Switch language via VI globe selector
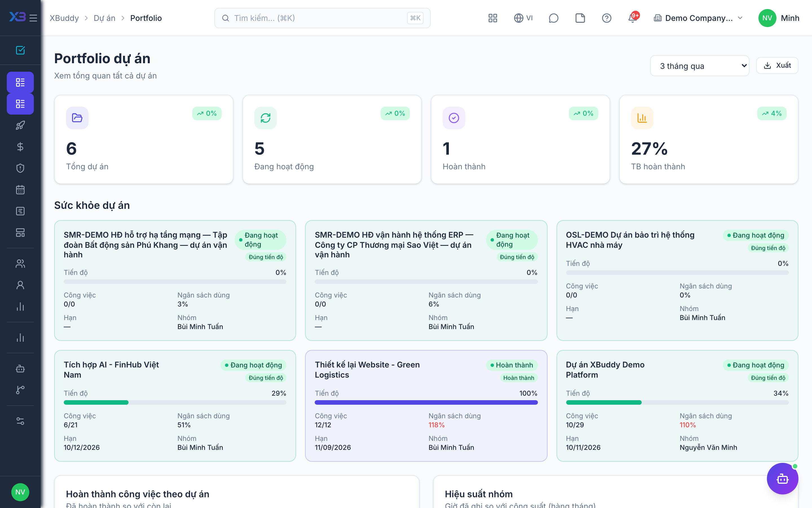The width and height of the screenshot is (812, 508). (x=523, y=18)
